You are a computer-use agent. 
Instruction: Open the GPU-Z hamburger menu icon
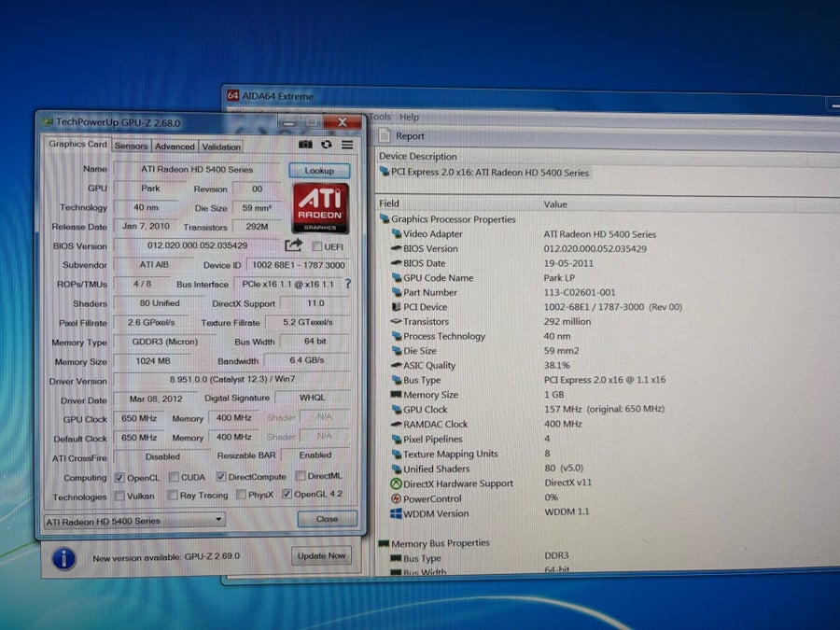(x=347, y=145)
